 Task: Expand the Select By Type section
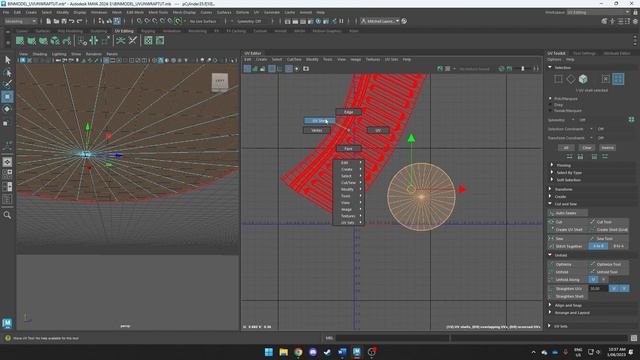pos(552,173)
